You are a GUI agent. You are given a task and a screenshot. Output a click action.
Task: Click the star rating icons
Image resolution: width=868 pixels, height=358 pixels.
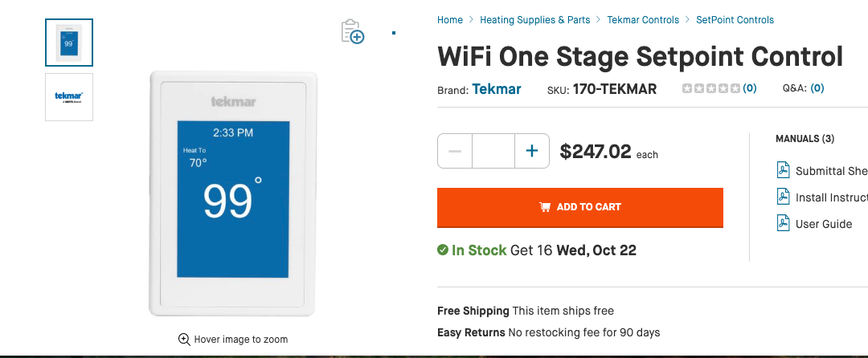coord(710,89)
